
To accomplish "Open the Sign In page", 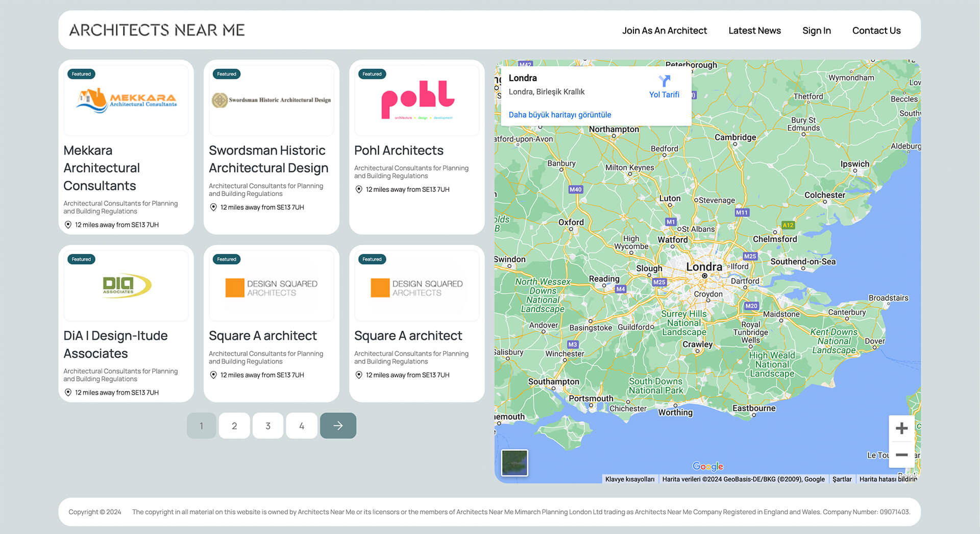I will coord(816,31).
